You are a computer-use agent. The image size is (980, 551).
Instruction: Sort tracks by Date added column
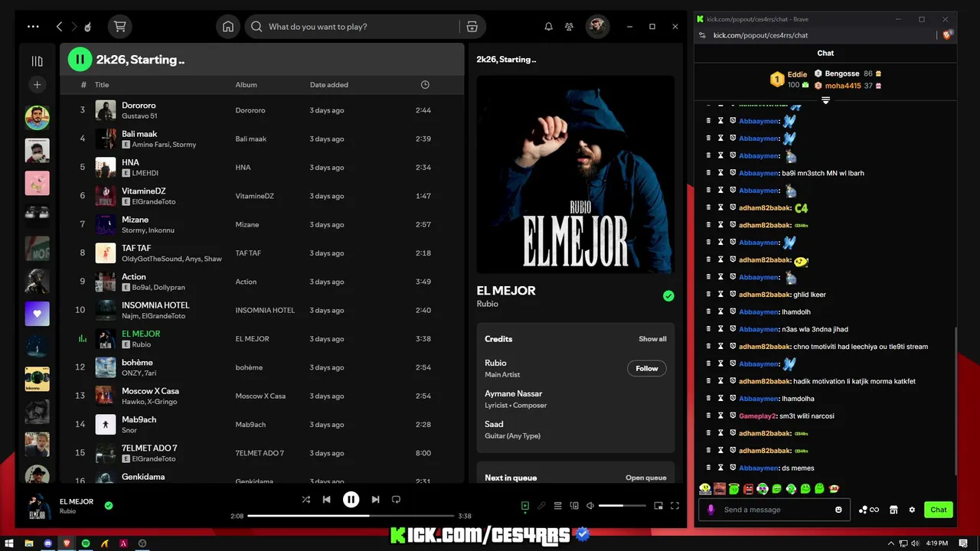(328, 85)
